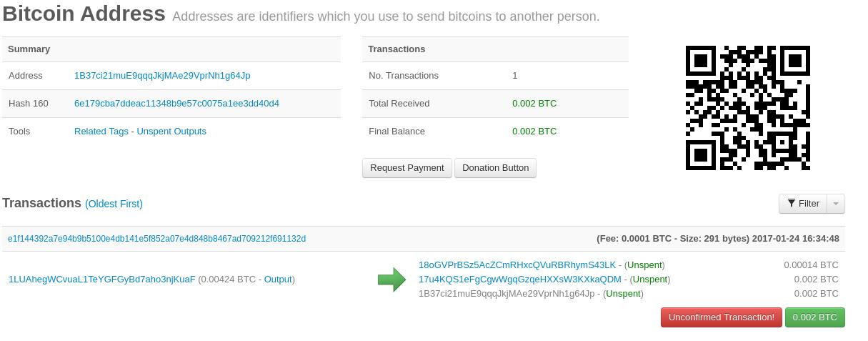Open the Hash 160 link value
Screen dimensions: 868x341
click(176, 104)
